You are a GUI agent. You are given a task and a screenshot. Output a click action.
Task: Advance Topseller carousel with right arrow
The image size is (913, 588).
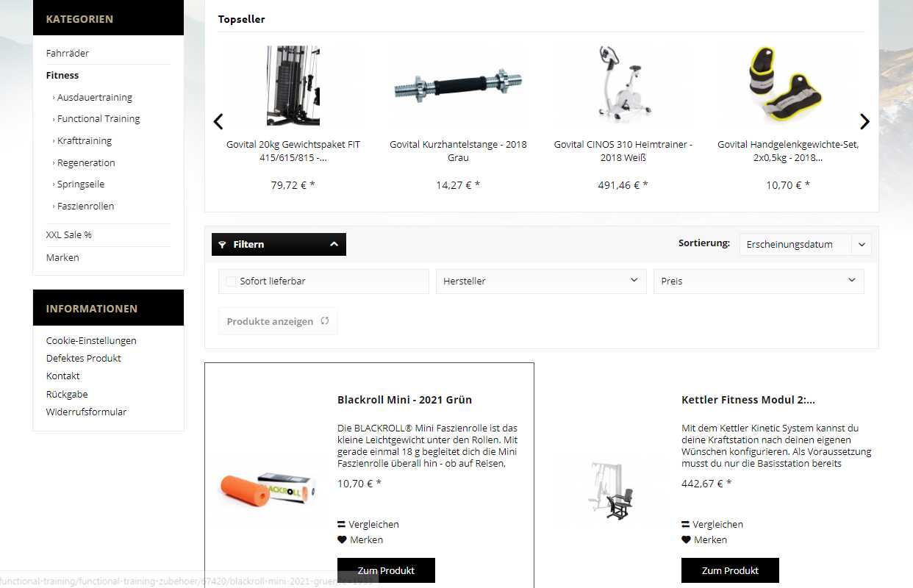point(864,122)
